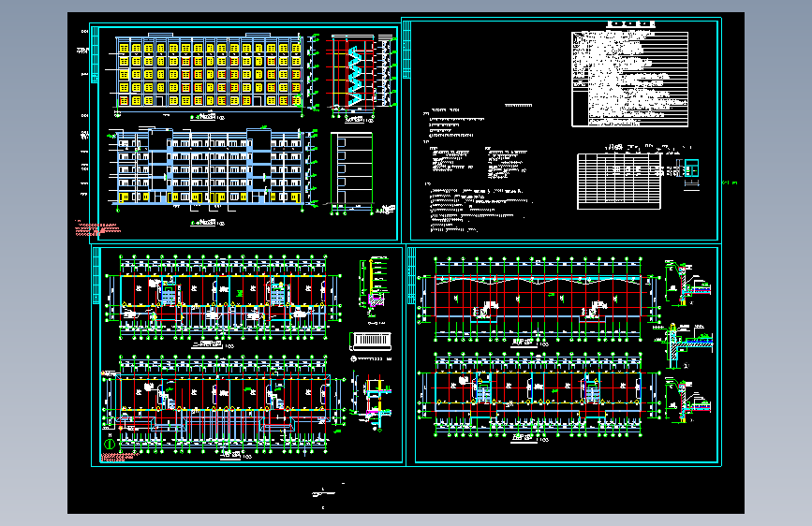Select the front elevation with yellow windows
The width and height of the screenshot is (812, 526).
point(209,71)
